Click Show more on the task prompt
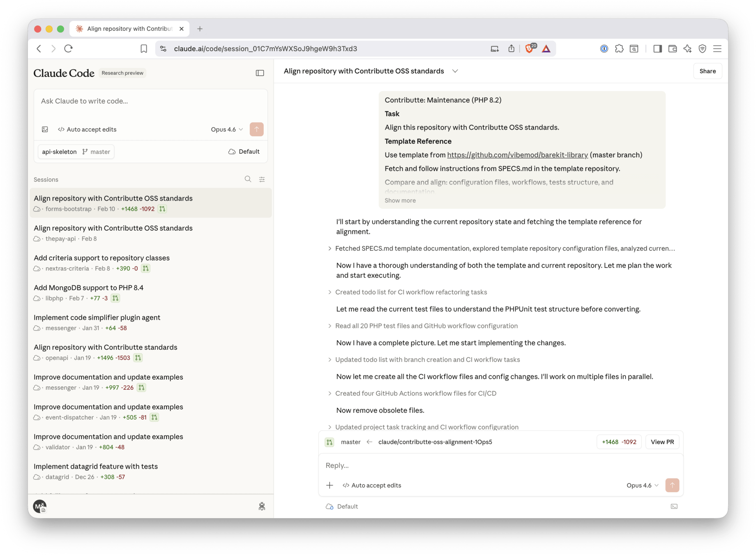756x555 pixels. click(x=400, y=200)
